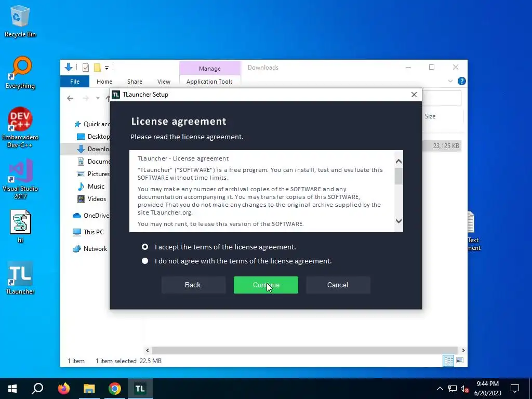Image resolution: width=532 pixels, height=399 pixels.
Task: Click the Explorer Back arrow
Action: (x=70, y=98)
